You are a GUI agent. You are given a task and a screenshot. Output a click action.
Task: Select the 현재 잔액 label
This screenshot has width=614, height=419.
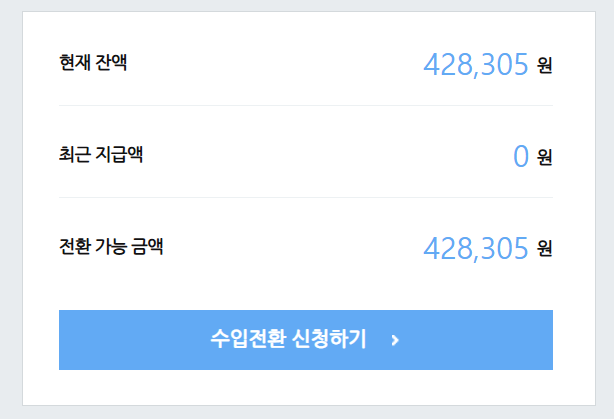(93, 63)
